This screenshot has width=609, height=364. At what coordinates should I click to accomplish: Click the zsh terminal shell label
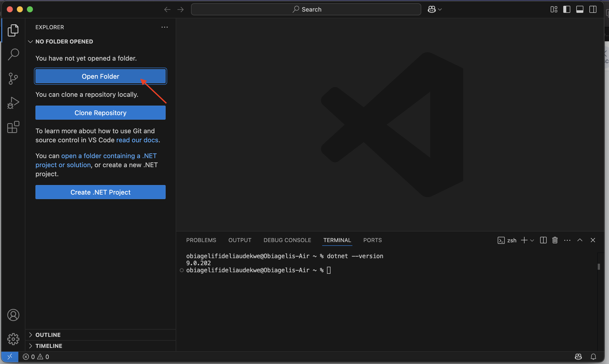coord(507,240)
